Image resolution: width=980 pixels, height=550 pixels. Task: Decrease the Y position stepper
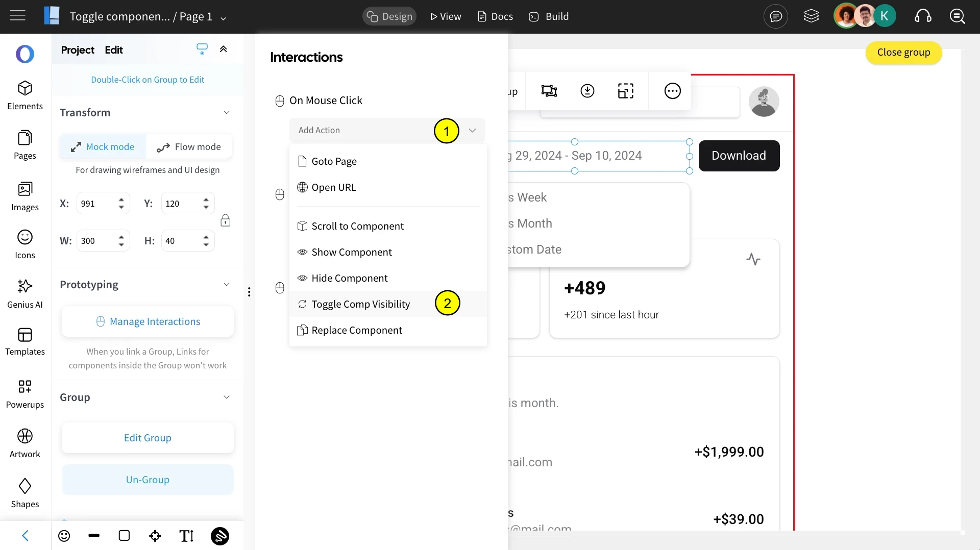pos(206,208)
